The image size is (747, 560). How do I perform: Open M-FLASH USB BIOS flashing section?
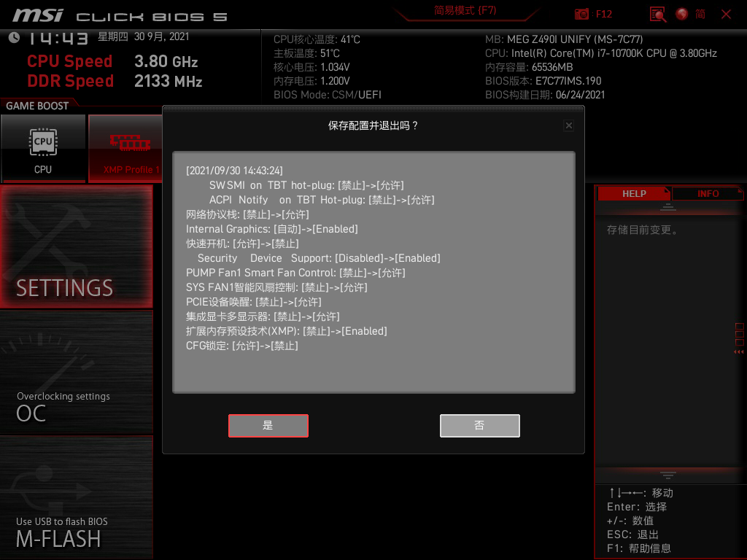pyautogui.click(x=77, y=497)
